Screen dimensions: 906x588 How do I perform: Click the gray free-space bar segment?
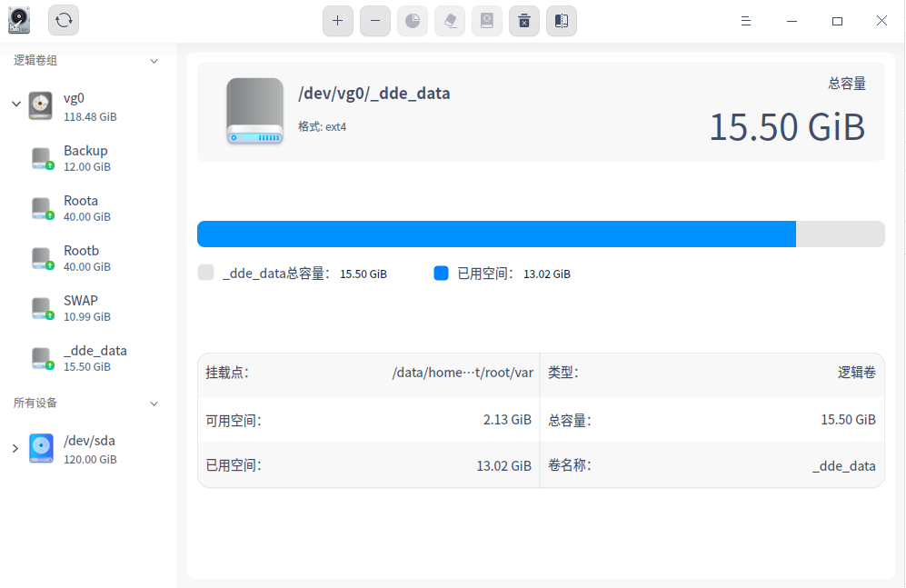[x=841, y=234]
